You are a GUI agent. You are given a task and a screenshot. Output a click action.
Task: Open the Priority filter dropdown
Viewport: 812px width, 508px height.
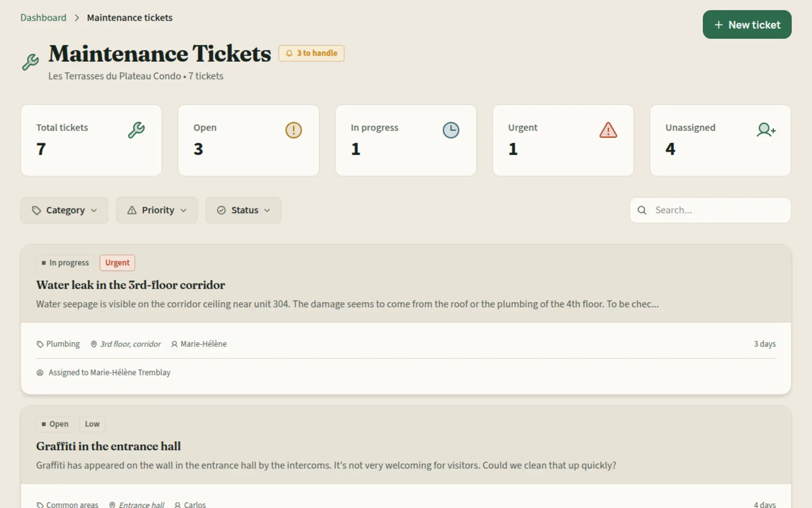tap(157, 210)
